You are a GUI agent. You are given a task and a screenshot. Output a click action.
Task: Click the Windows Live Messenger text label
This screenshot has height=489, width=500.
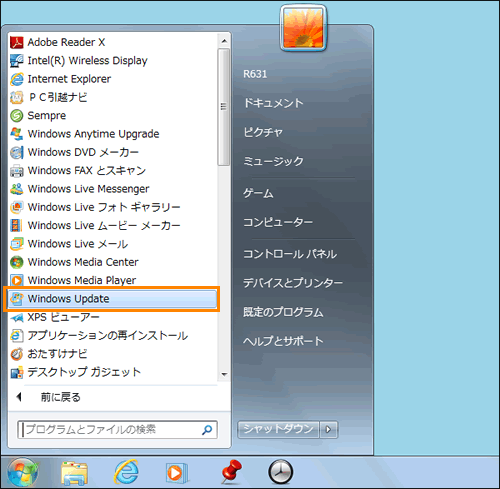(88, 189)
